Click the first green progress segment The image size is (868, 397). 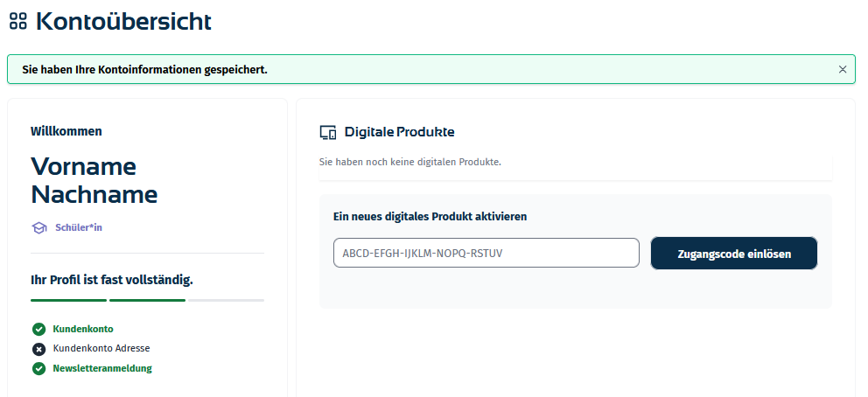(68, 300)
